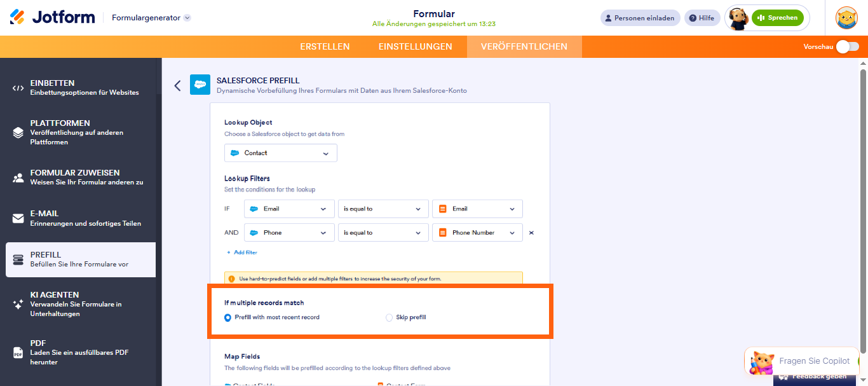The width and height of the screenshot is (868, 386).
Task: Open PDF sidebar item
Action: [x=81, y=352]
